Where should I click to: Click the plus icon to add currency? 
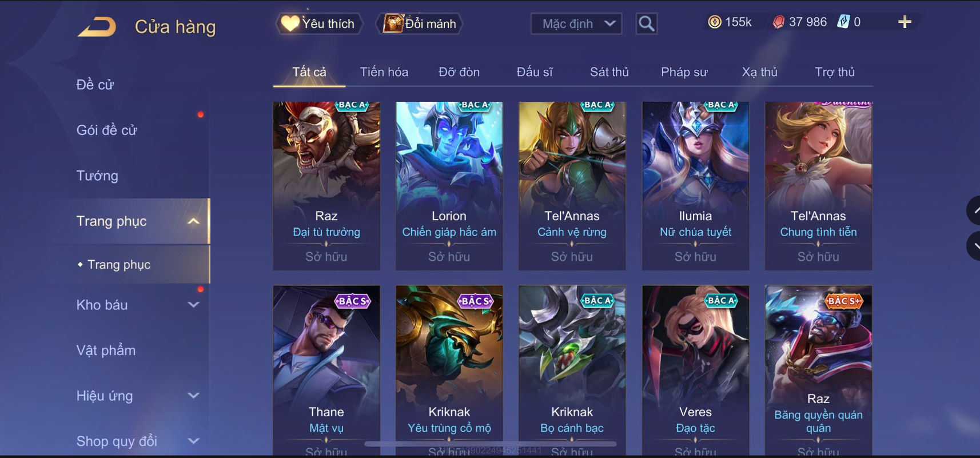point(905,22)
